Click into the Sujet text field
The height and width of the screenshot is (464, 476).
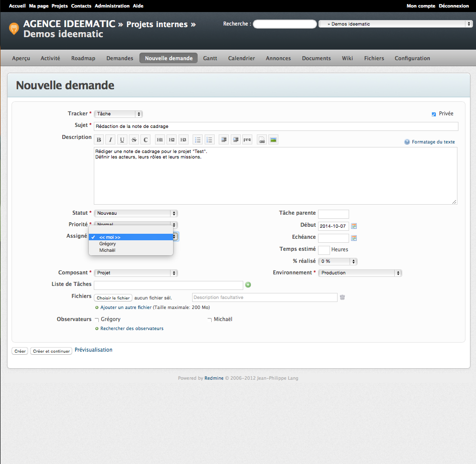point(276,126)
